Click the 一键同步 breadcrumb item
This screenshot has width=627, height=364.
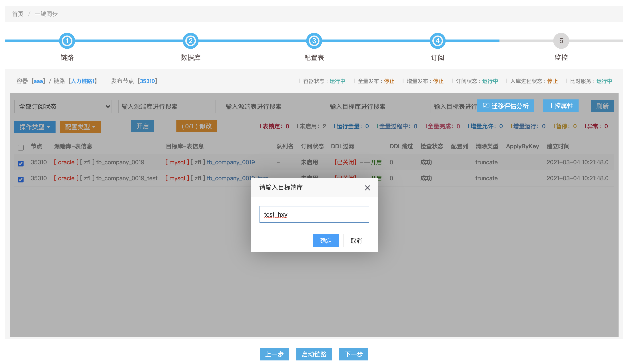(x=46, y=14)
